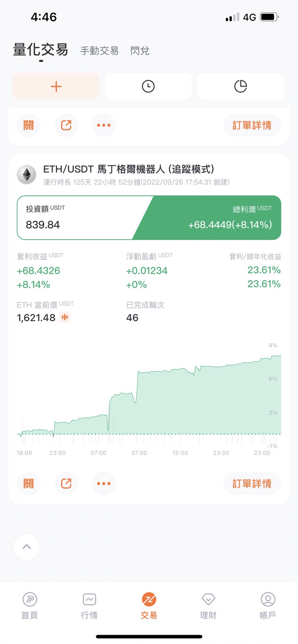Screen dimensions: 298x644
Task: Switch to 手動交易 tab
Action: [99, 51]
